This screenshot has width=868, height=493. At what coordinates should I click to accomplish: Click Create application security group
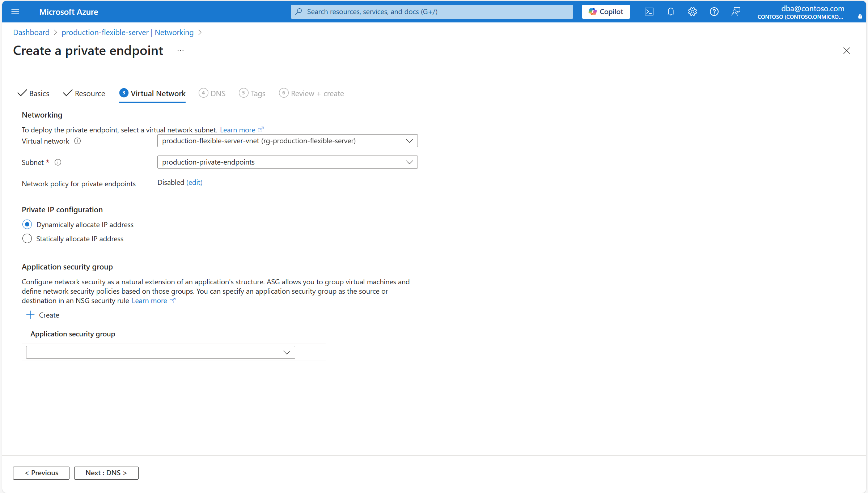tap(43, 315)
